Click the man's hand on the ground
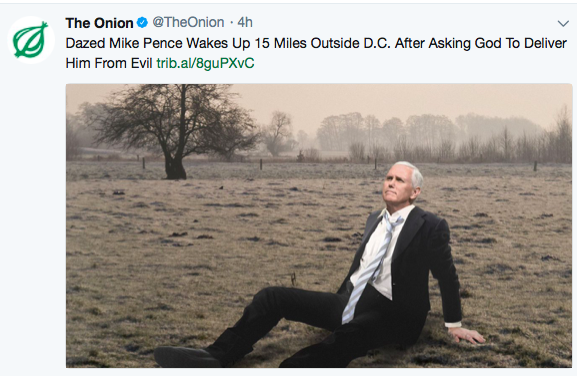 (x=466, y=335)
